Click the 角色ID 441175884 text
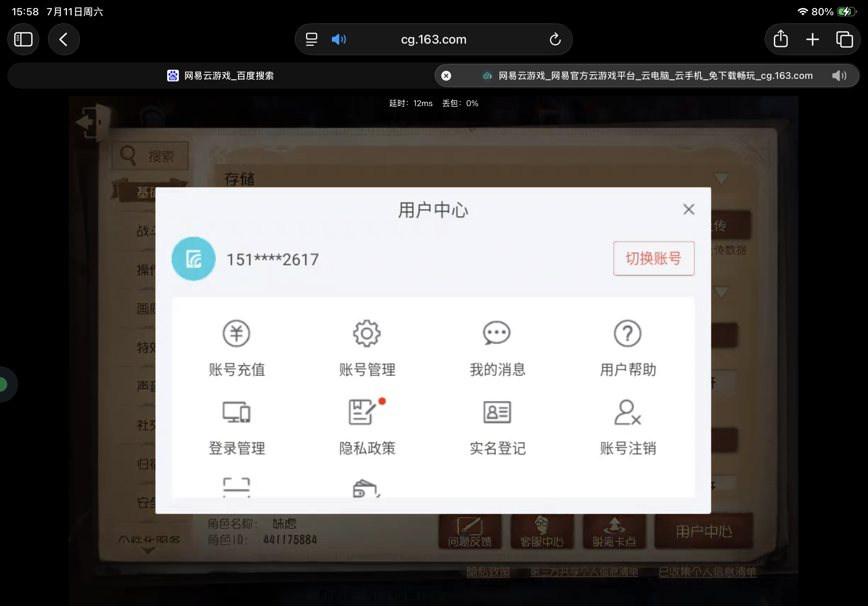 point(262,540)
